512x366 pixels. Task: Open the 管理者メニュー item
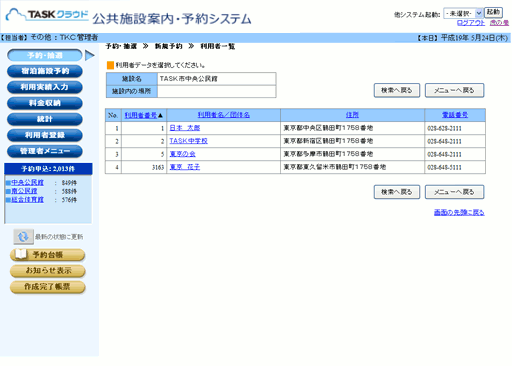(45, 151)
